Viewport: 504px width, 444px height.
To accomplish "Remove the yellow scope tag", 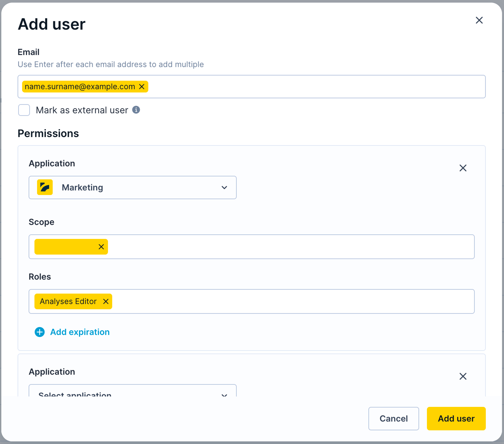I will click(x=101, y=247).
